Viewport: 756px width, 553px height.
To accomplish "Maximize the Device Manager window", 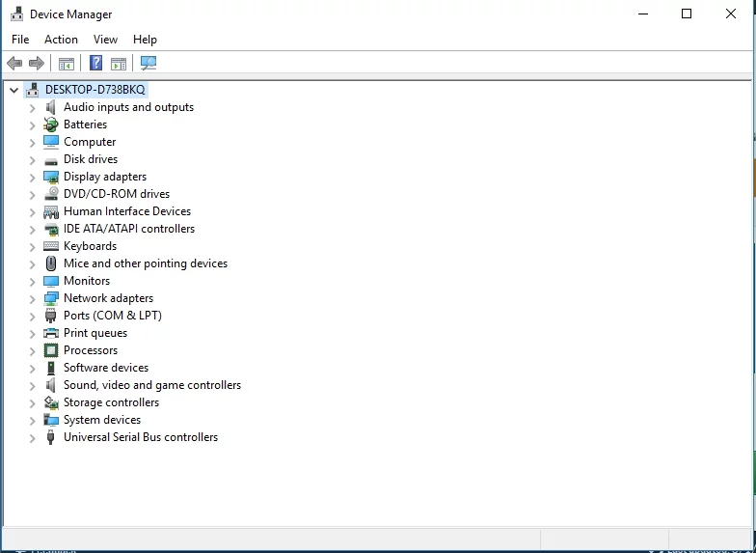I will tap(686, 14).
